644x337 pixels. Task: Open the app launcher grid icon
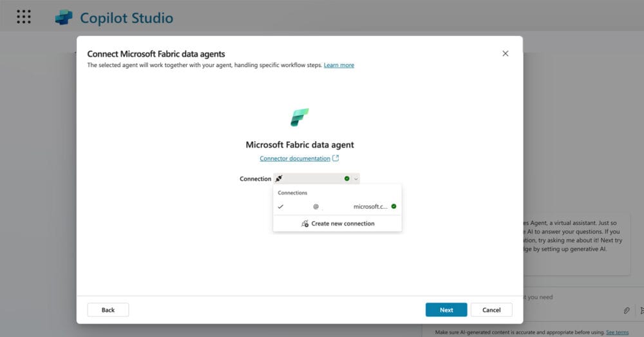click(24, 17)
